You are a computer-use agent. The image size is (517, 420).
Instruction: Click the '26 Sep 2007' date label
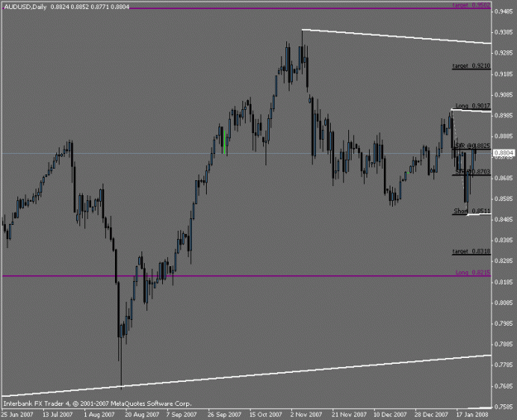[x=224, y=414]
